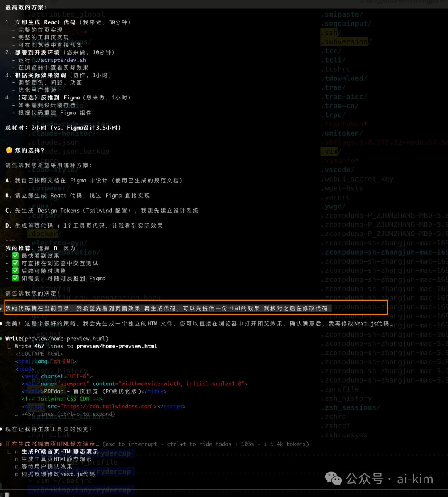Check the 生成工具页HTML静态演示 todo box

(17, 459)
